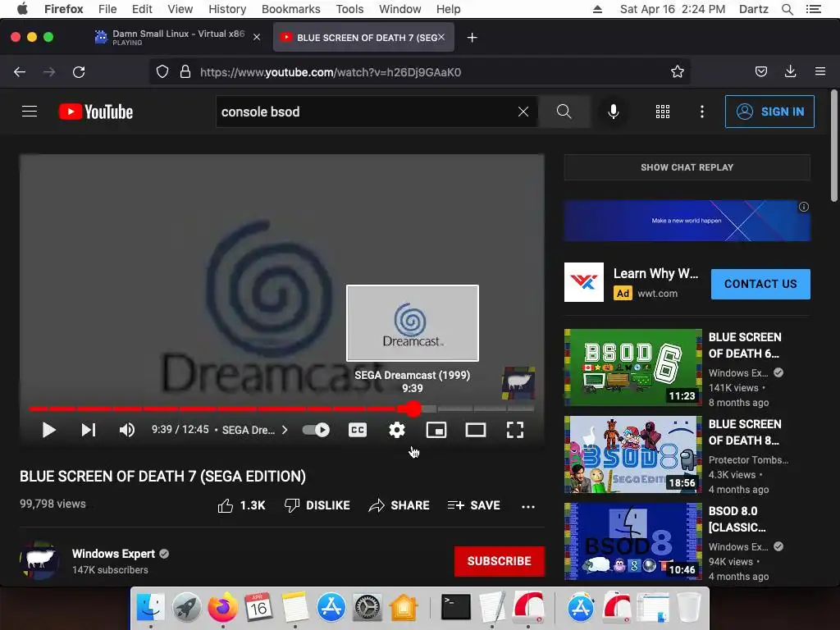Bookmark this page with star

677,72
